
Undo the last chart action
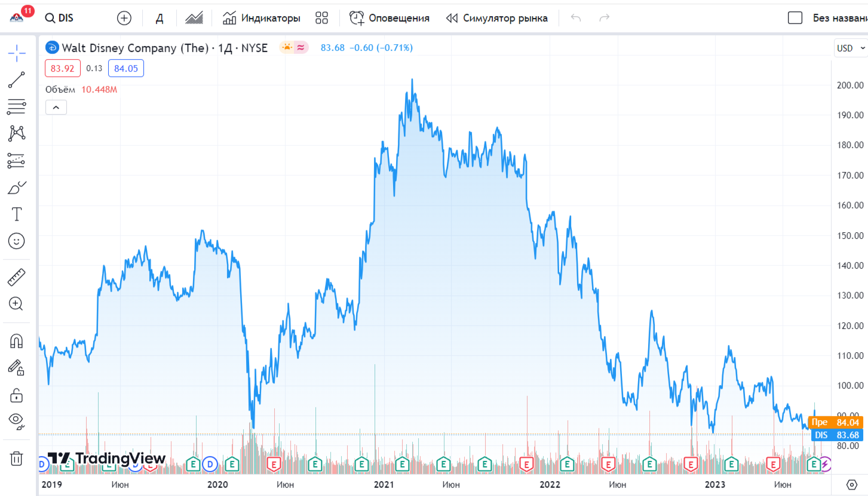pos(576,18)
